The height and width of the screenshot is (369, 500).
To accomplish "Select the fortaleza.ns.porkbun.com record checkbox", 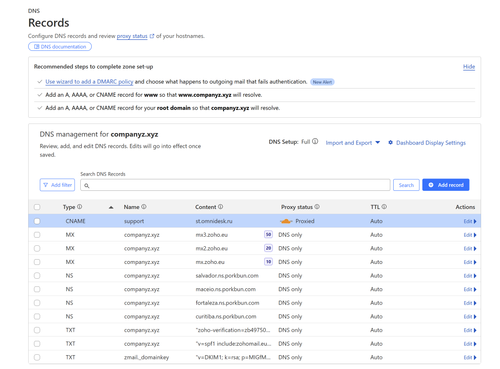I will click(37, 303).
